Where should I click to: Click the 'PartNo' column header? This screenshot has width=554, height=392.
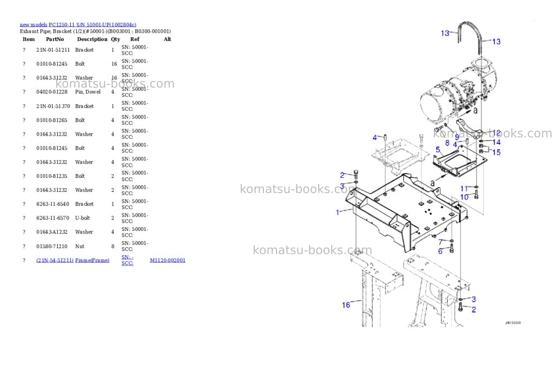[x=55, y=39]
